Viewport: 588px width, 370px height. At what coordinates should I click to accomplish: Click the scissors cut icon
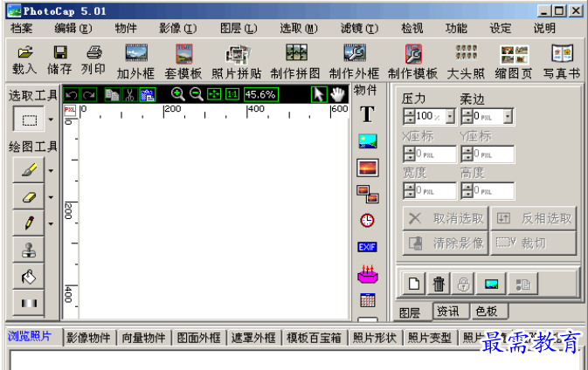click(130, 94)
